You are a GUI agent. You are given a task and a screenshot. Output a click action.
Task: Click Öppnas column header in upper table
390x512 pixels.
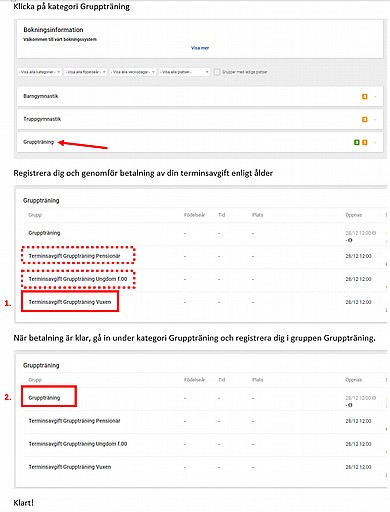354,215
